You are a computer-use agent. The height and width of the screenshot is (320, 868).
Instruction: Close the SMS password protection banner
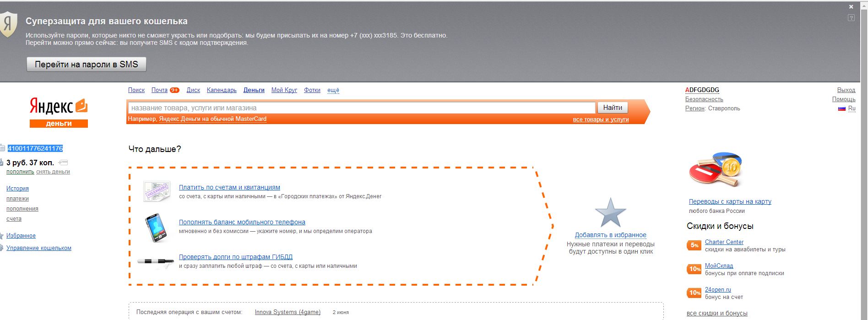851,7
